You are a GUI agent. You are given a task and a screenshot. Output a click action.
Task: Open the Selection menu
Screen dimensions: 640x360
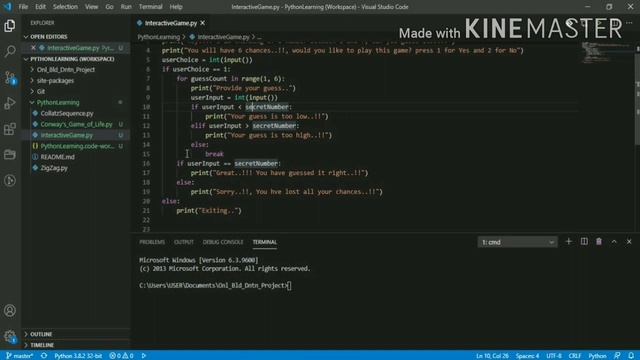click(65, 7)
